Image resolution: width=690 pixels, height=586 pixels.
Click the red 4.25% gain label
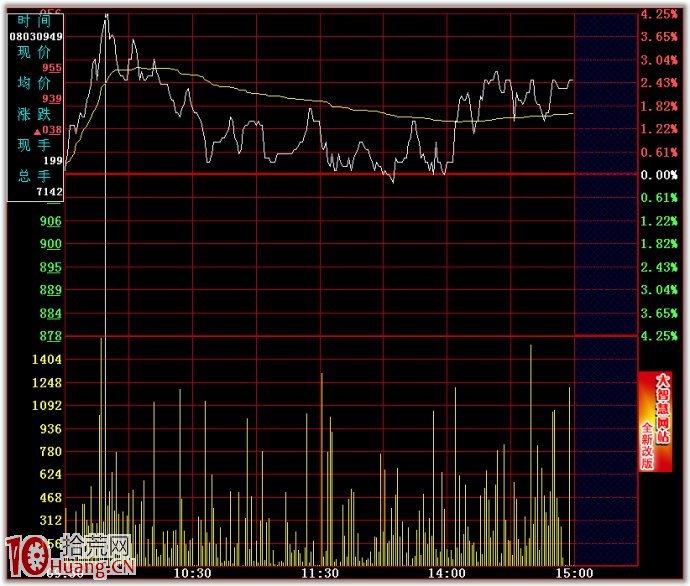pyautogui.click(x=659, y=14)
